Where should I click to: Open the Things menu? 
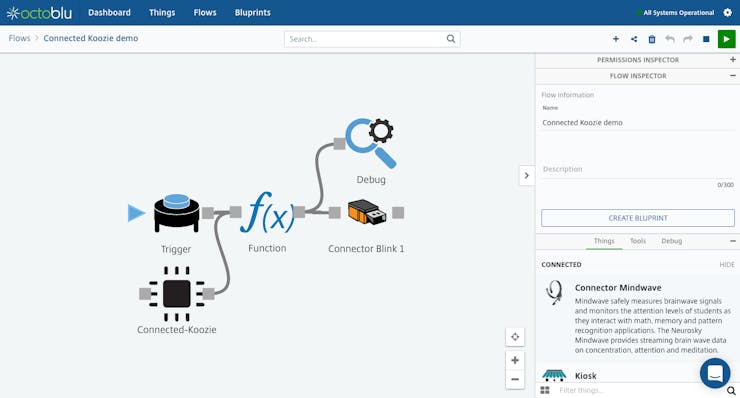[x=162, y=13]
